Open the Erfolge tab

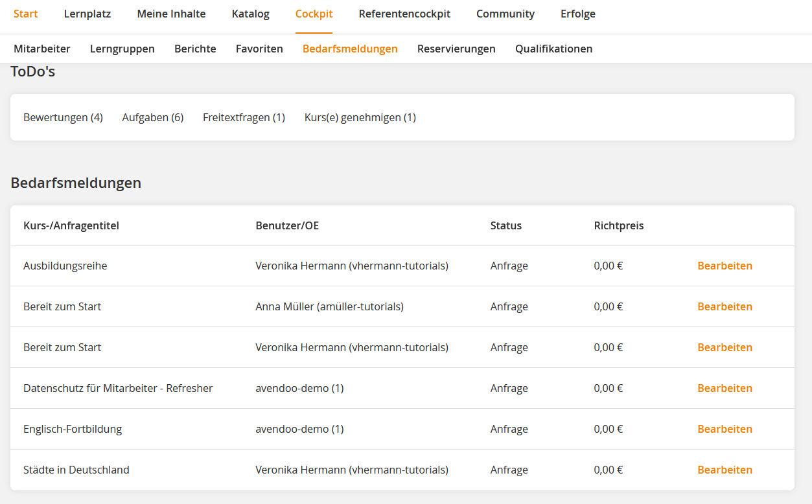point(578,14)
